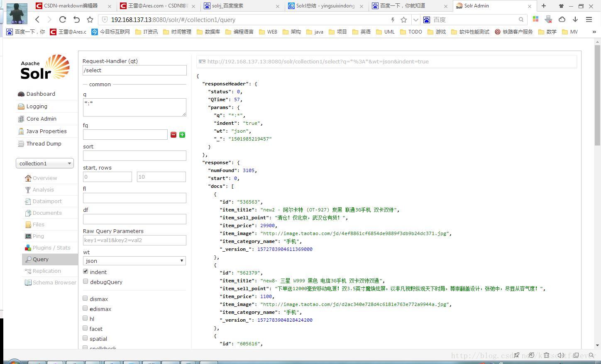601x364 pixels.
Task: Open the Documents page
Action: (x=47, y=213)
